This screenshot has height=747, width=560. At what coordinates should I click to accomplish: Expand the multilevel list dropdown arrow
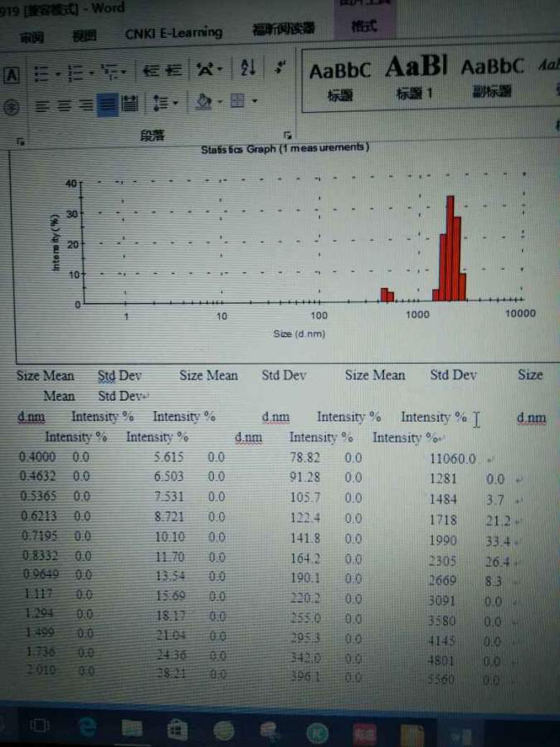pyautogui.click(x=124, y=72)
